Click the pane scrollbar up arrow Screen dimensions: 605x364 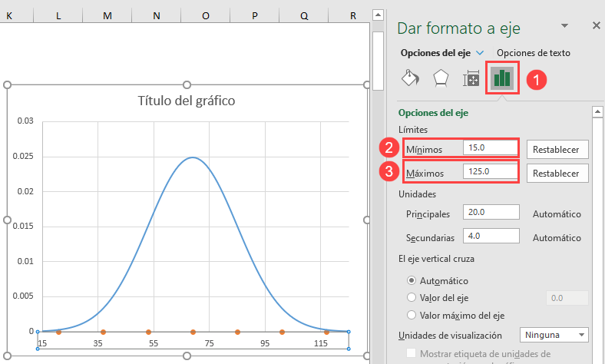pyautogui.click(x=597, y=112)
